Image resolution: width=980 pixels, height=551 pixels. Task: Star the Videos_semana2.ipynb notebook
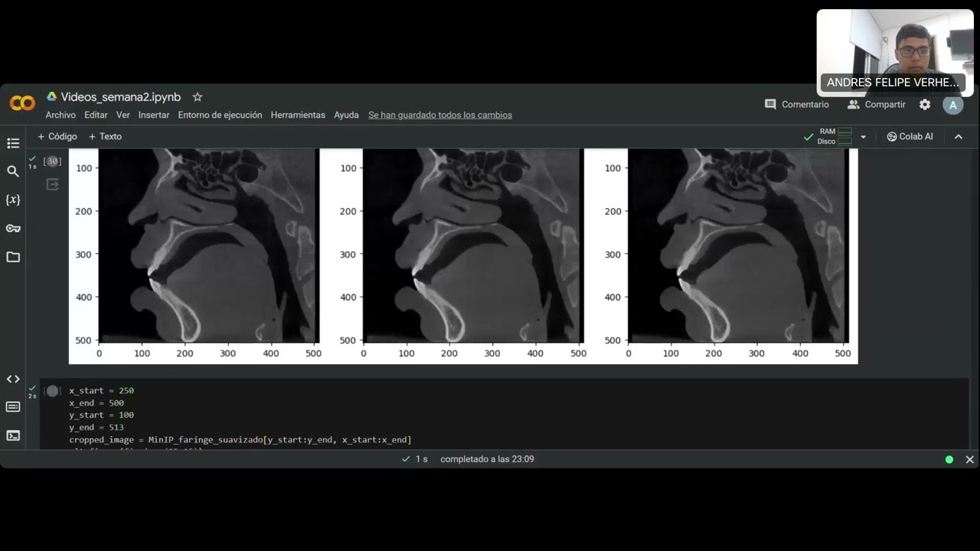tap(198, 97)
